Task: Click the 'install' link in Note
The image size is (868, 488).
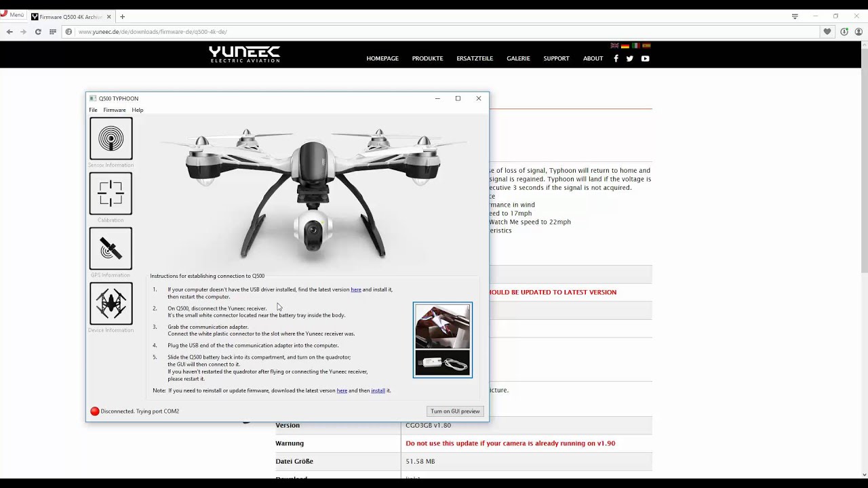Action: (x=378, y=390)
